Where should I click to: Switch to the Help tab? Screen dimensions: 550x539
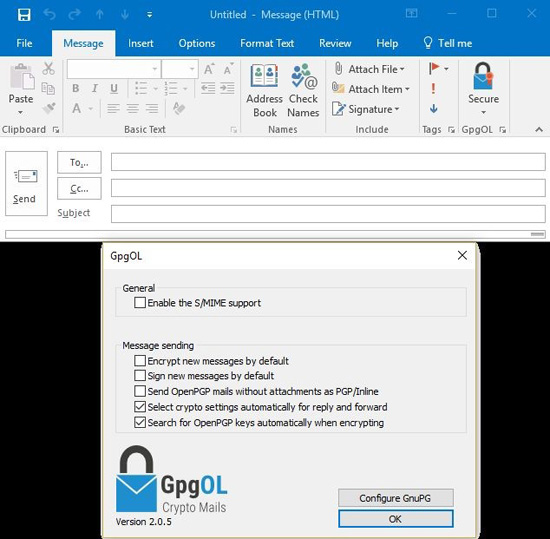point(387,43)
